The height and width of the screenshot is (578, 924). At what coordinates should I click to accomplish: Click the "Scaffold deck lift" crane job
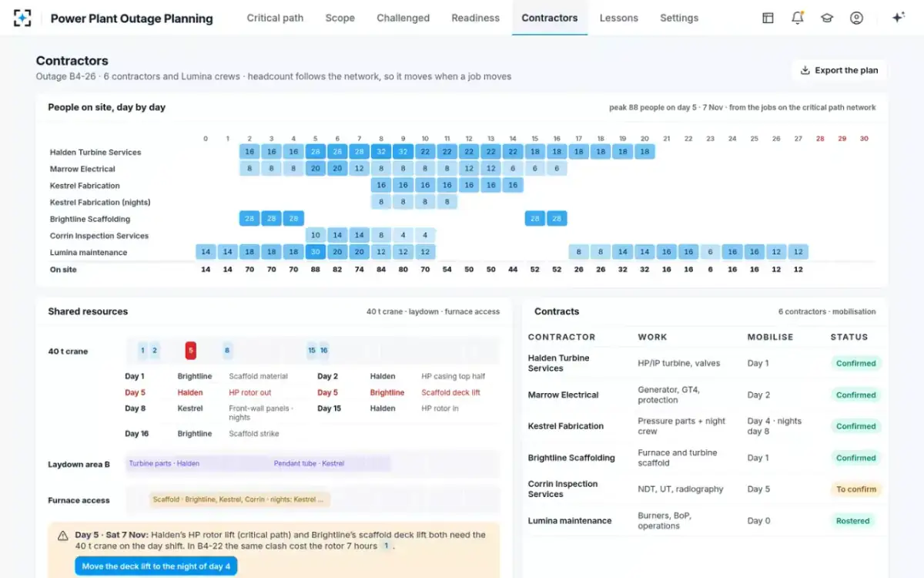(x=450, y=392)
